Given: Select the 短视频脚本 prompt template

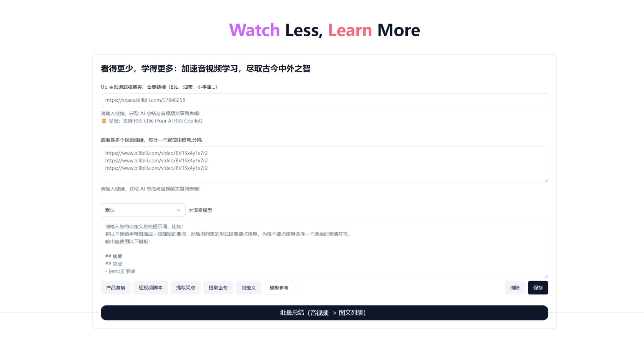Looking at the screenshot, I should (151, 287).
